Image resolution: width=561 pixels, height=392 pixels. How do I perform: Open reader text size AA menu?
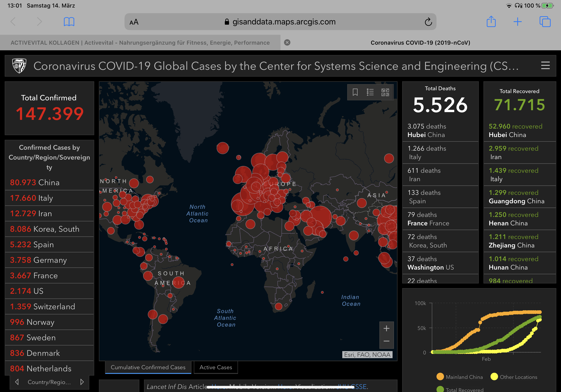pos(134,22)
